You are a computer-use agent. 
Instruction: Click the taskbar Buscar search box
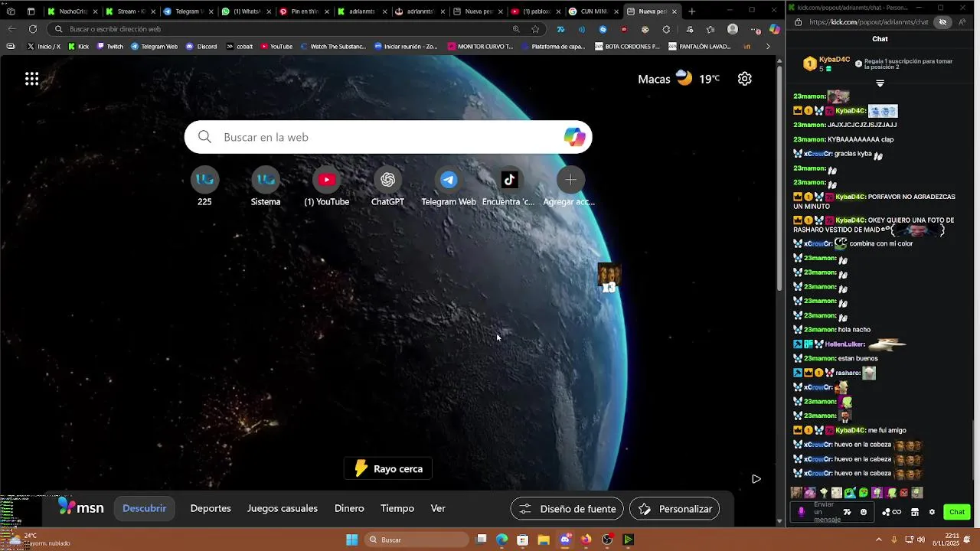pos(416,540)
